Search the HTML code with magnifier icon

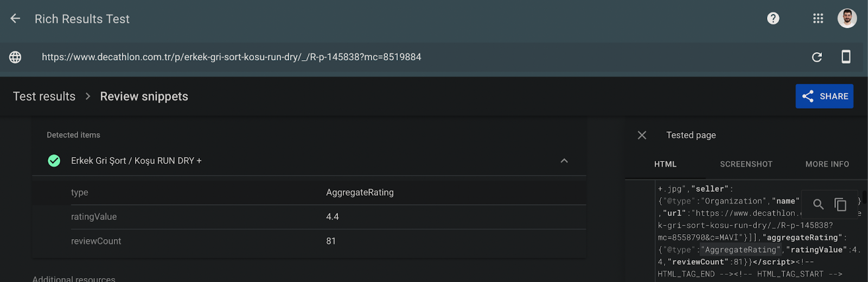click(818, 204)
